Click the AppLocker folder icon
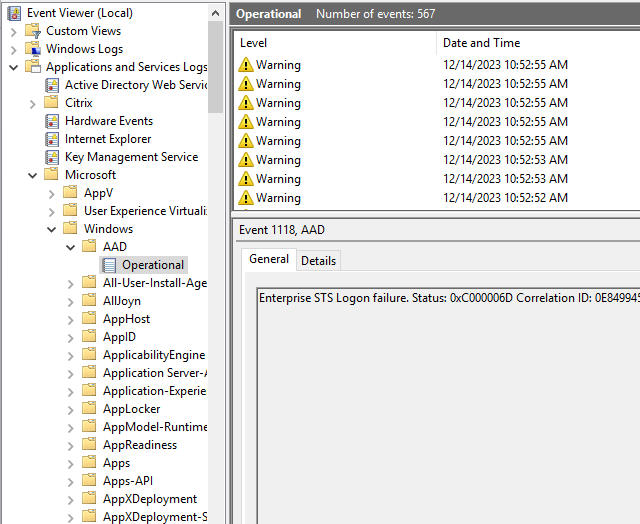Screen dimensions: 640x524 (90, 409)
